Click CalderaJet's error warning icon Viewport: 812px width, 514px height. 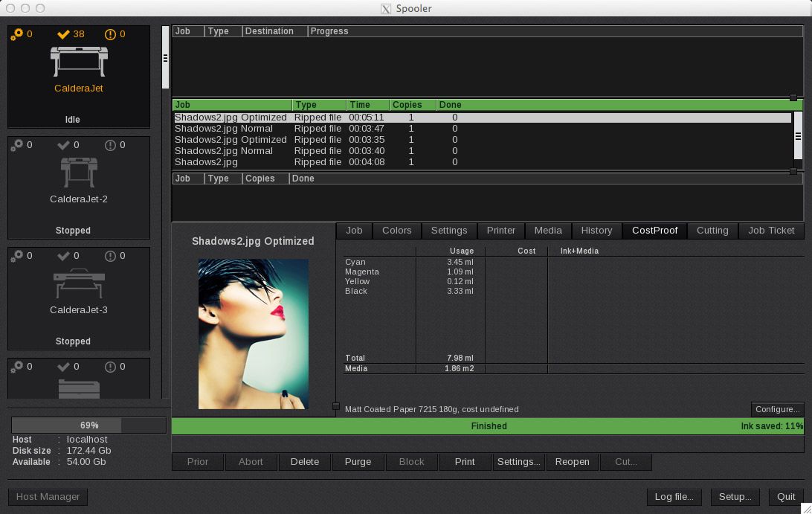click(x=110, y=34)
